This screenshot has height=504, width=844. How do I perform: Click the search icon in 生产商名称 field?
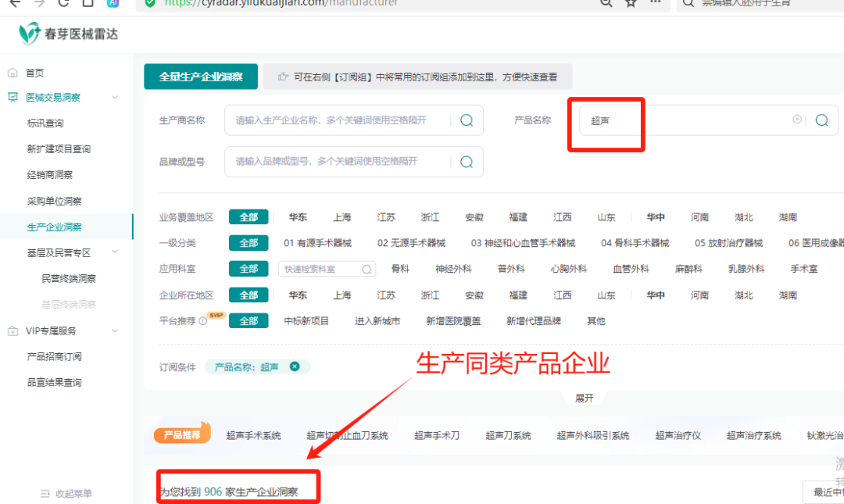click(x=467, y=120)
